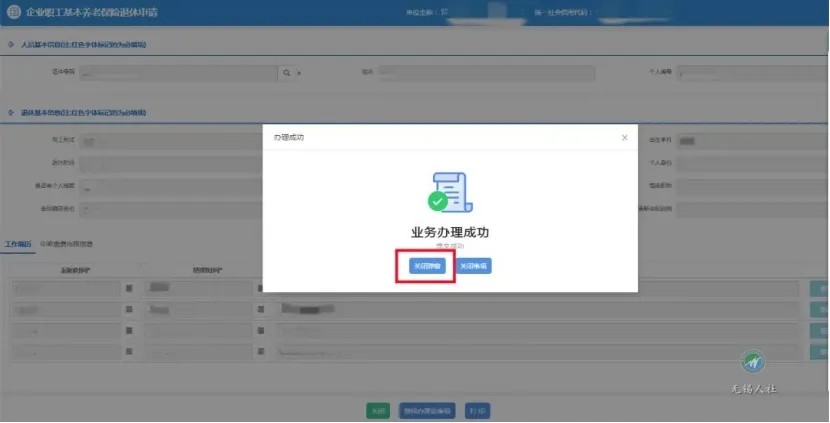Click the success document checkmark icon

coord(449,192)
